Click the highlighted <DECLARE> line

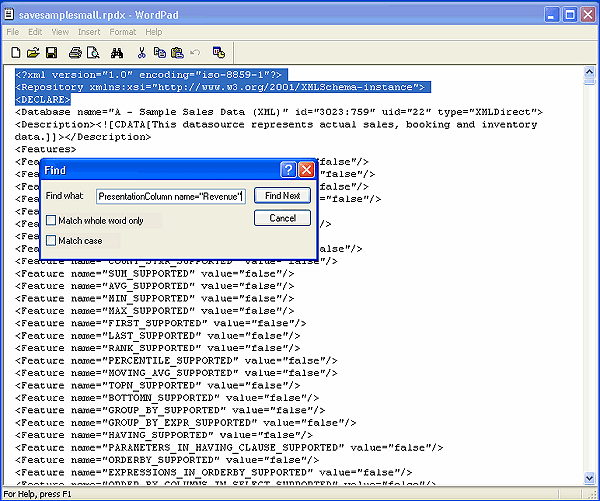pyautogui.click(x=42, y=100)
